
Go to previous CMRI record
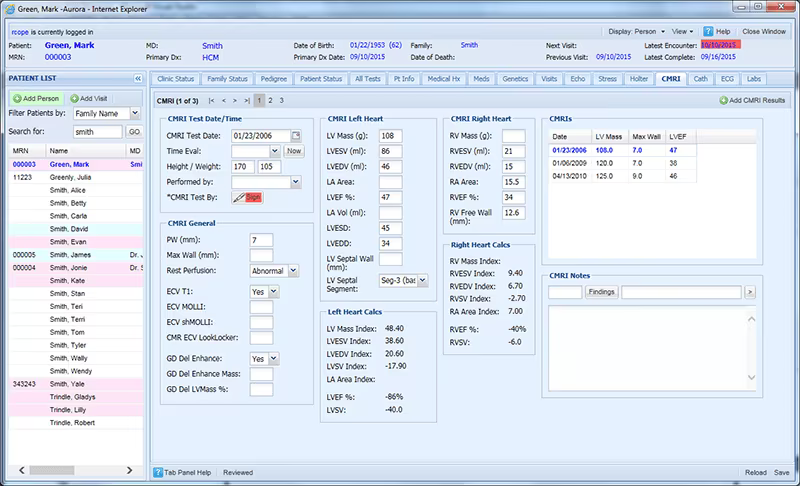tap(223, 101)
